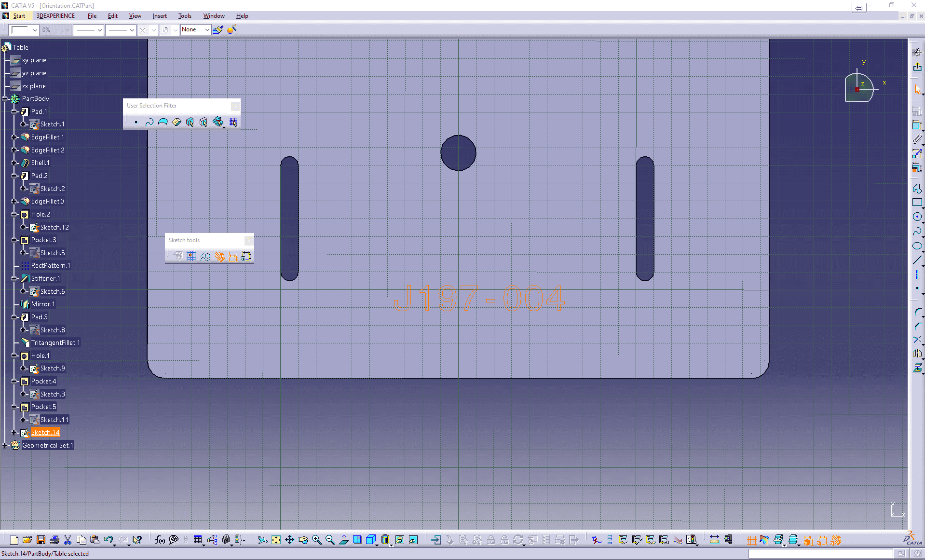Click the Fit All In icon
925x560 pixels.
tap(276, 540)
